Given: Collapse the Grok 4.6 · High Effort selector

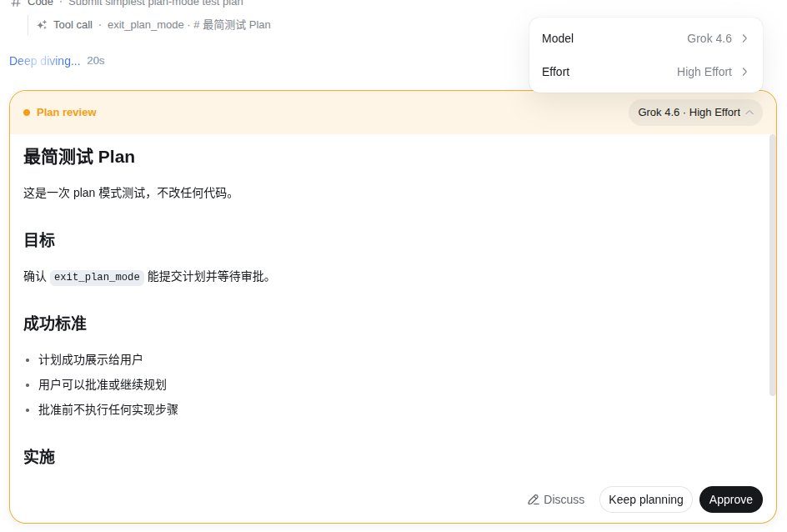Looking at the screenshot, I should (x=695, y=113).
